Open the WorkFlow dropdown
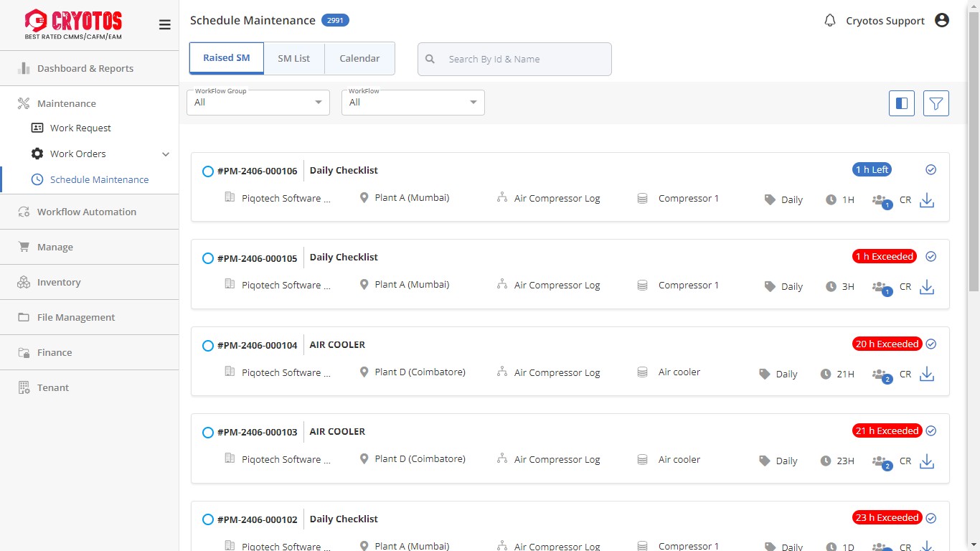980x551 pixels. pyautogui.click(x=413, y=103)
